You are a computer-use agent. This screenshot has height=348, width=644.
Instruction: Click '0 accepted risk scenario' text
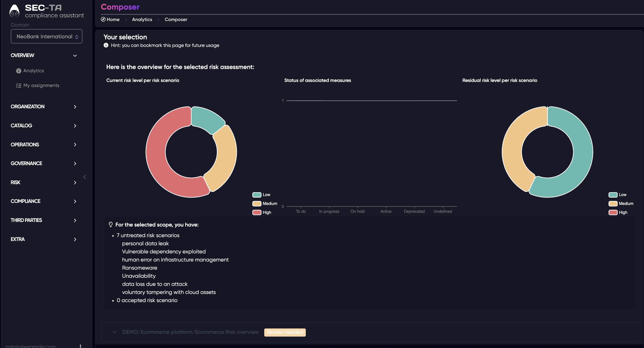coord(147,300)
